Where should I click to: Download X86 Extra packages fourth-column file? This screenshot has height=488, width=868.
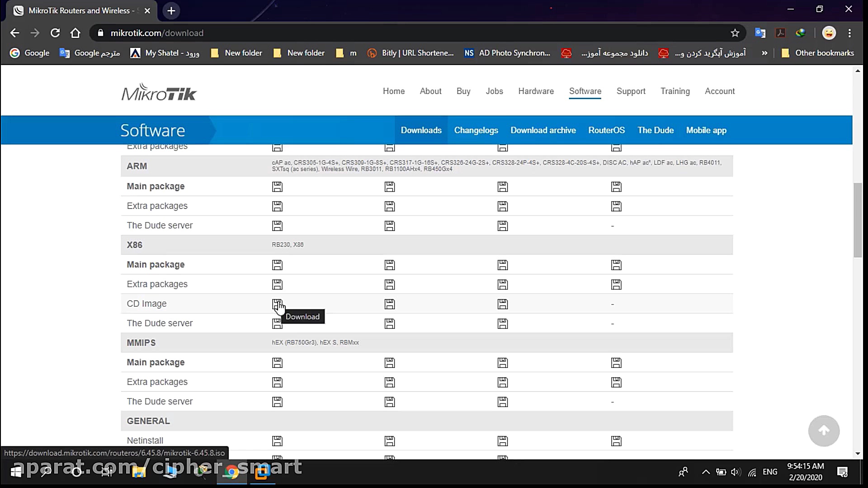click(616, 285)
